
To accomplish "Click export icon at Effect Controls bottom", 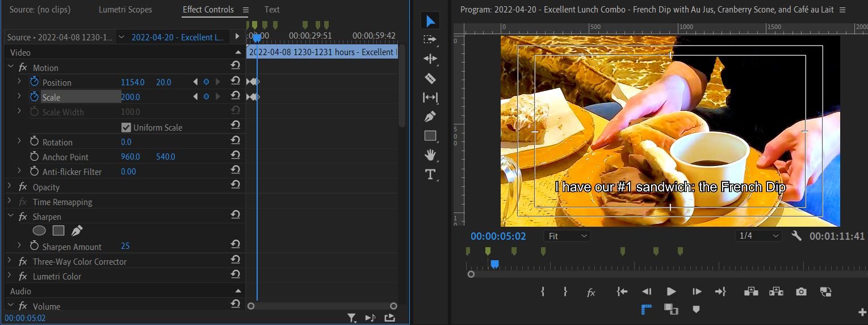I will (390, 318).
